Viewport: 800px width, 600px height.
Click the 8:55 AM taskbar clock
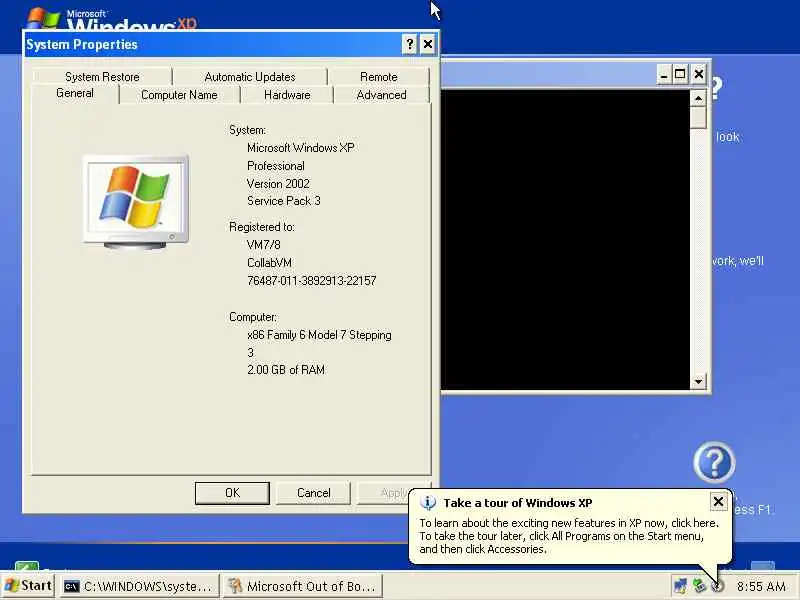(x=761, y=587)
